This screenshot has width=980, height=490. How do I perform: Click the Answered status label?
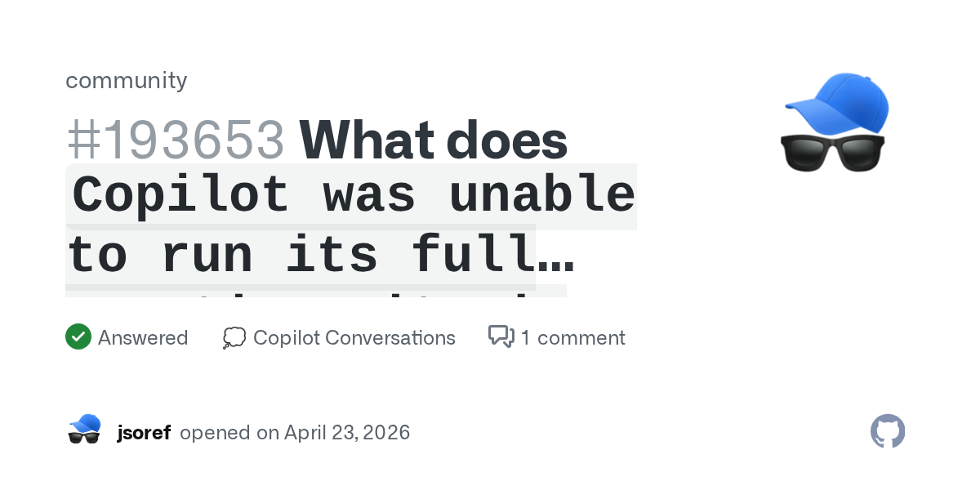(x=143, y=337)
